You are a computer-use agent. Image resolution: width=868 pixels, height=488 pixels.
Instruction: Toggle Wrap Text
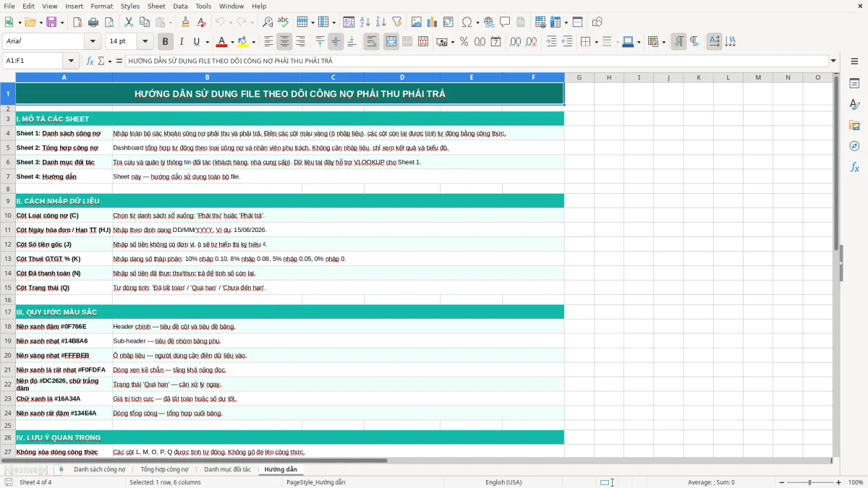[372, 42]
